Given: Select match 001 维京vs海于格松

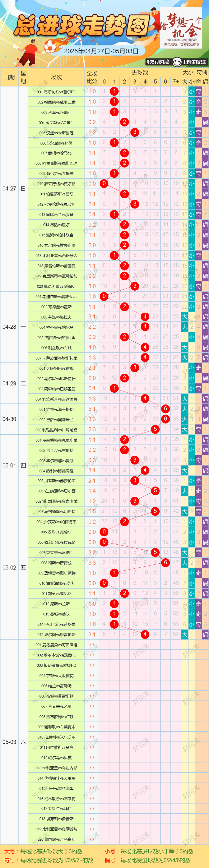Looking at the screenshot, I should coord(57,409).
